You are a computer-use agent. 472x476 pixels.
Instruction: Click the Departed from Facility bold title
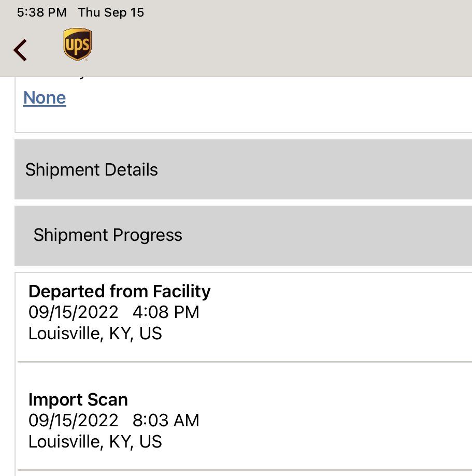click(119, 292)
